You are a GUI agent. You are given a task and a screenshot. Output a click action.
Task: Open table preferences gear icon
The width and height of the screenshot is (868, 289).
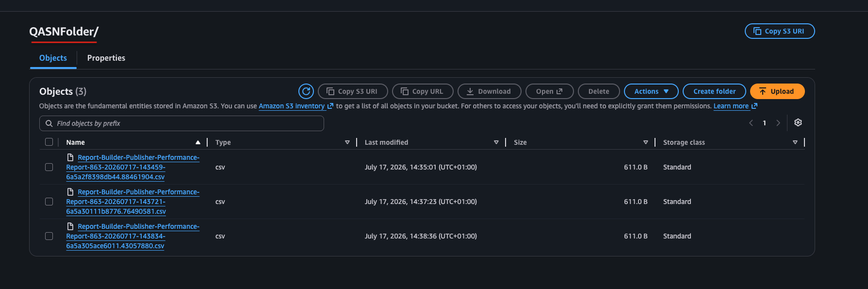(x=798, y=123)
